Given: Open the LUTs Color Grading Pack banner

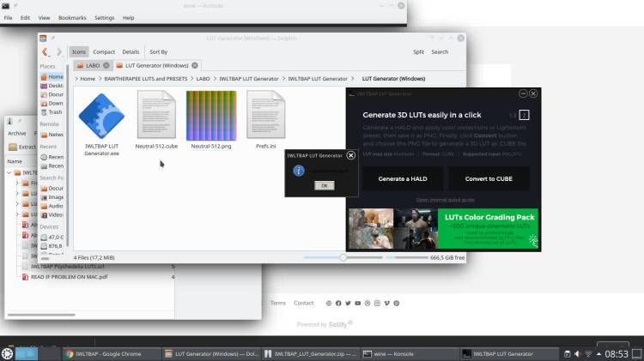Looking at the screenshot, I should (x=443, y=229).
